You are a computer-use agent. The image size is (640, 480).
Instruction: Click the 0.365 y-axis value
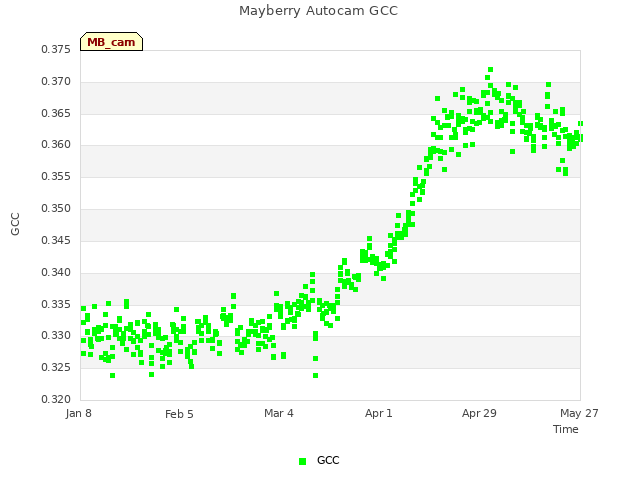[x=56, y=113]
